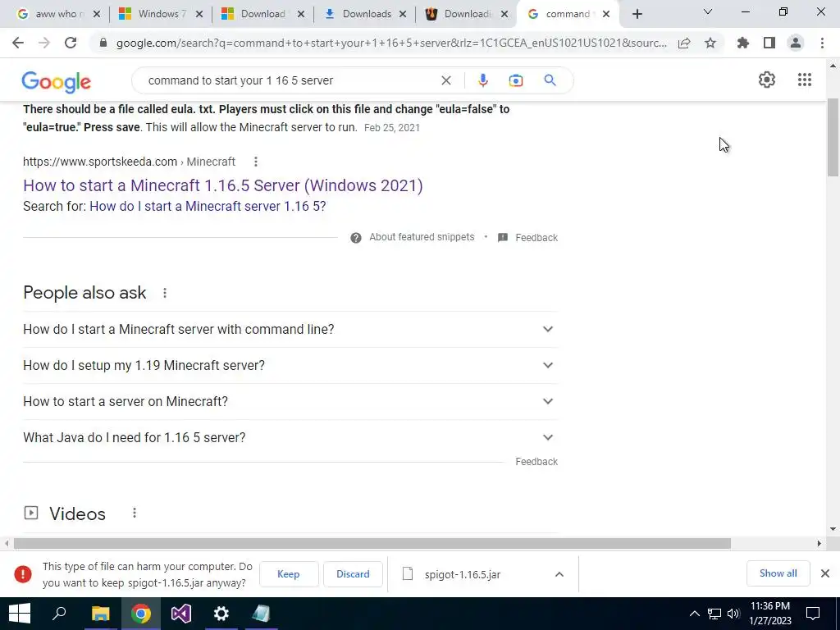Start voice search with microphone
Image resolution: width=840 pixels, height=630 pixels.
point(482,80)
